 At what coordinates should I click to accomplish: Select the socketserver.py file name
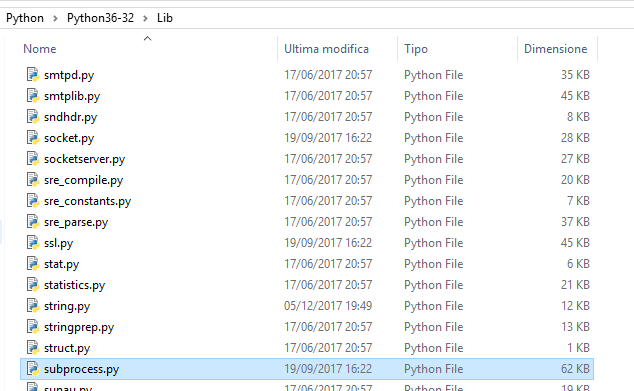pos(85,159)
